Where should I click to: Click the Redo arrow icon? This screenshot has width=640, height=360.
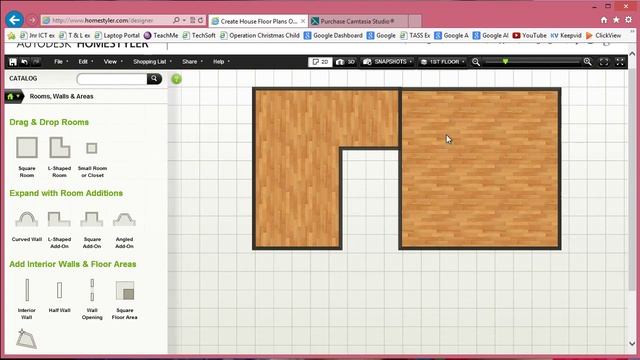click(36, 62)
